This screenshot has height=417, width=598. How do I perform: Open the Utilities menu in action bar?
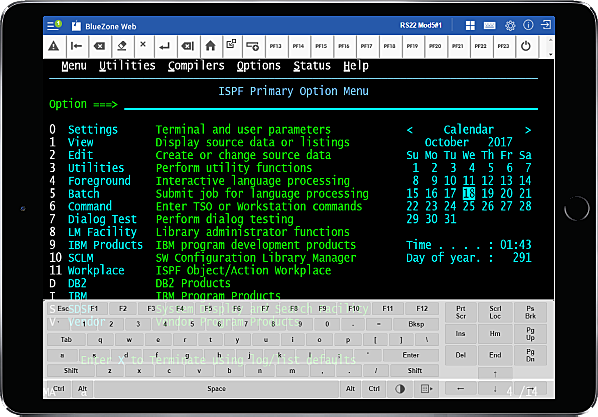tap(127, 66)
